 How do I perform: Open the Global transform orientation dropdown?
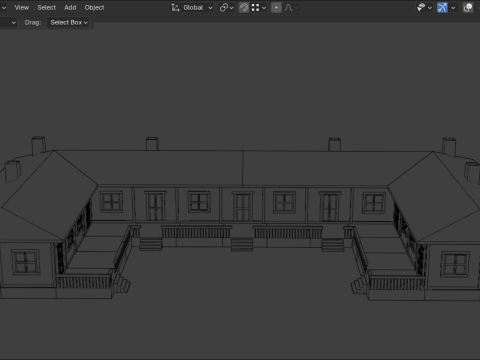pyautogui.click(x=192, y=7)
